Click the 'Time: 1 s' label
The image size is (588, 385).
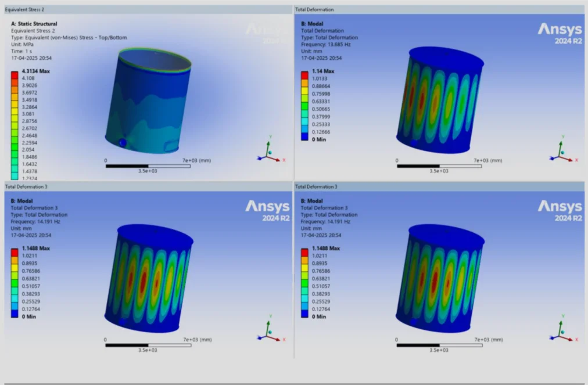pyautogui.click(x=21, y=51)
